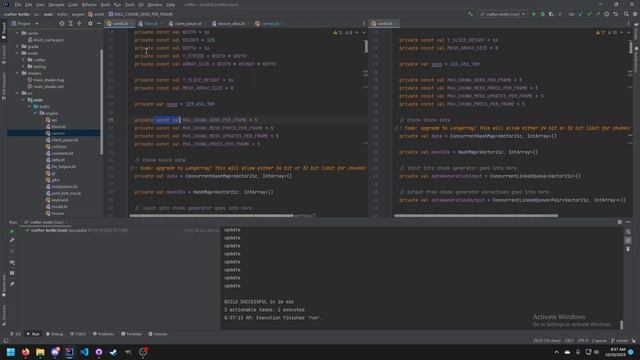Viewport: 640px width, 360px height.
Task: Collapse the kotlin folder in project tree
Action: point(29,106)
